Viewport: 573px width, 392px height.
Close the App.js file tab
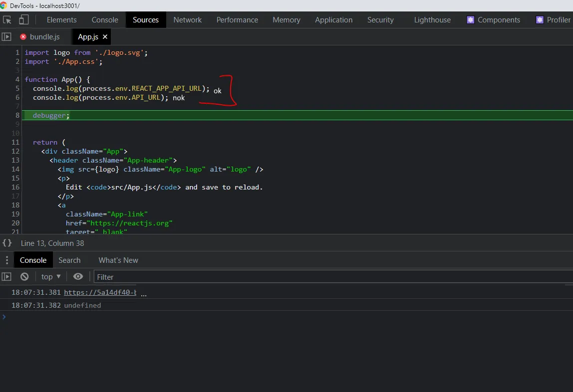point(105,37)
